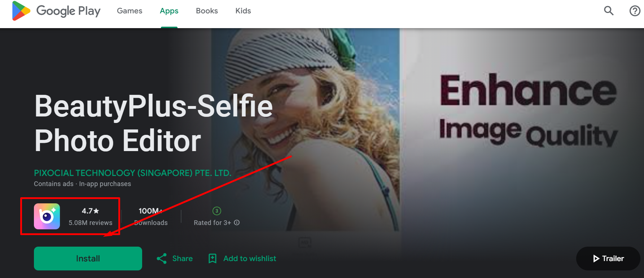Click the info icon beside Rated for 3+
Viewport: 644px width, 278px height.
click(x=237, y=222)
